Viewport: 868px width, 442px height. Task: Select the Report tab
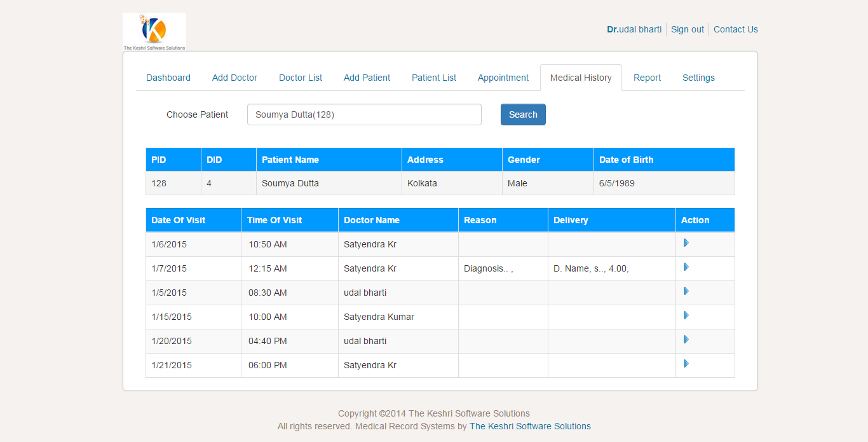(647, 77)
